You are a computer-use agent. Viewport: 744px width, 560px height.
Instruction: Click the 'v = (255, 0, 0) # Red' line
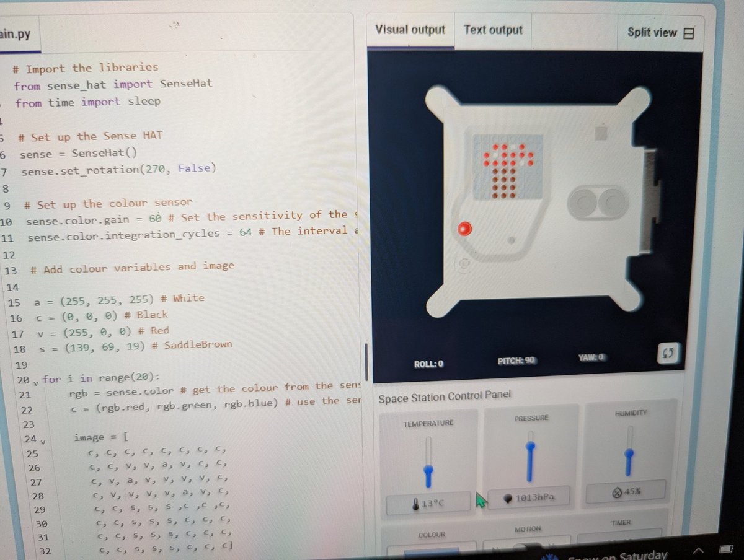102,331
